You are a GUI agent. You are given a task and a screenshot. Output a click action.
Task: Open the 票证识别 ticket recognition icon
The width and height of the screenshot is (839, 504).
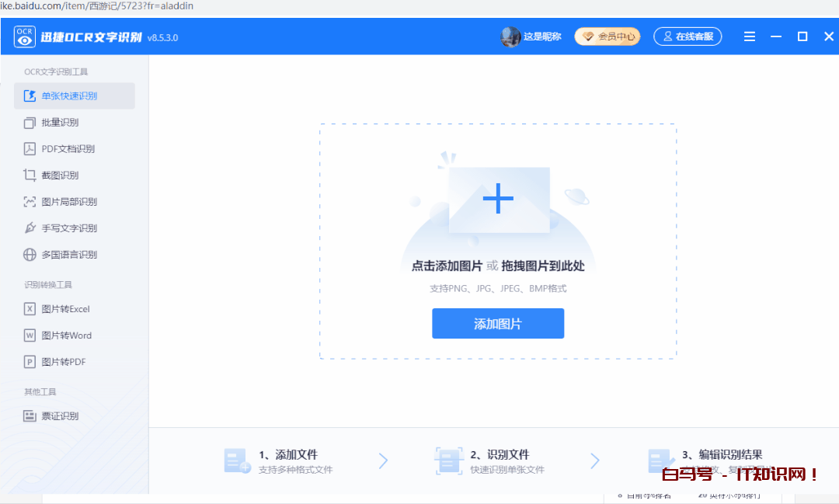click(x=30, y=416)
